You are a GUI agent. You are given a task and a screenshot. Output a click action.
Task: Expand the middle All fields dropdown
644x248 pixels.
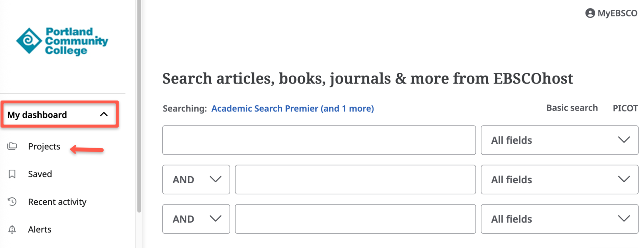pos(559,179)
